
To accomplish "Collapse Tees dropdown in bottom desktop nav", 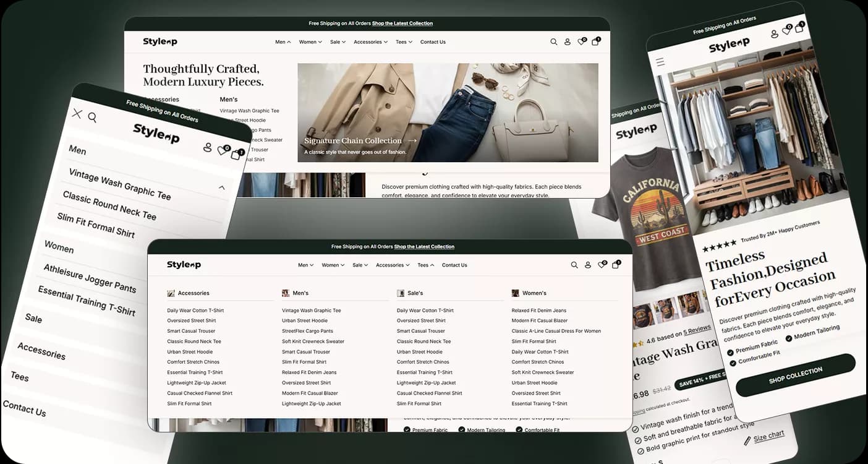I will click(x=426, y=265).
